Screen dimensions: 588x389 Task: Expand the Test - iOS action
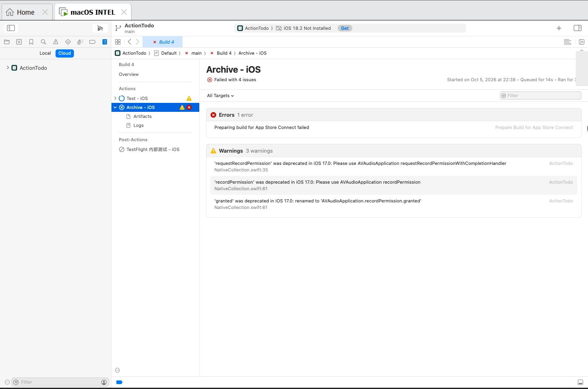click(x=115, y=98)
